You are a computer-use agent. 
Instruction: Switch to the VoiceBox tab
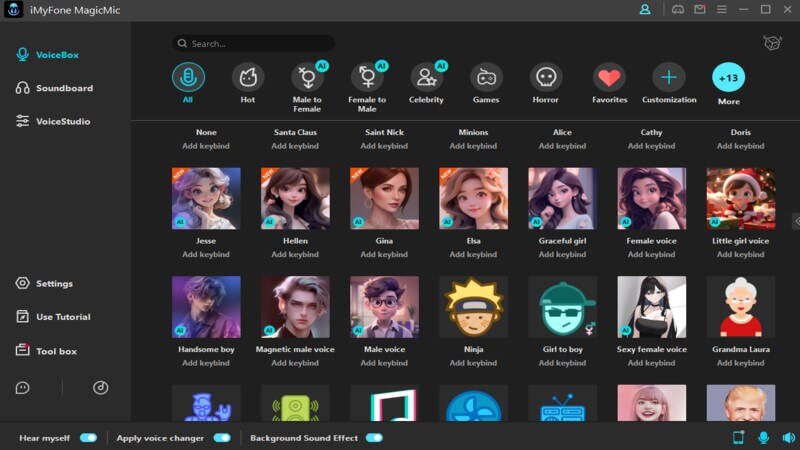pyautogui.click(x=47, y=55)
